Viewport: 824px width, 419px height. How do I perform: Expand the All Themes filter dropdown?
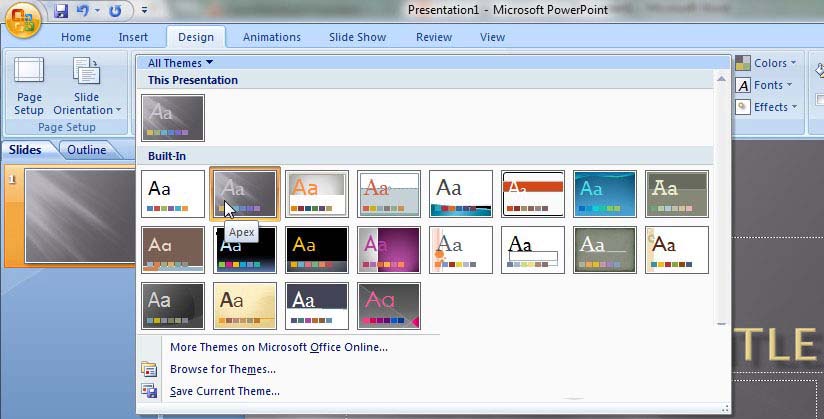coord(180,63)
